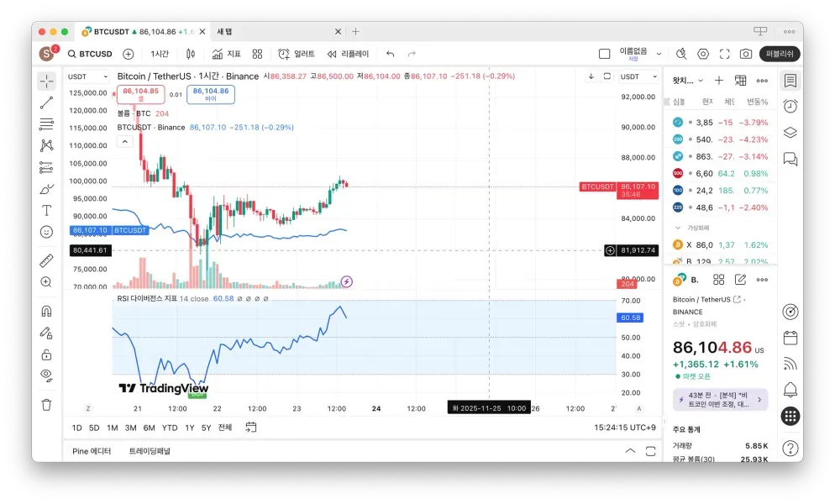The height and width of the screenshot is (504, 835).
Task: Toggle hide all drawings eye icon
Action: [x=47, y=376]
